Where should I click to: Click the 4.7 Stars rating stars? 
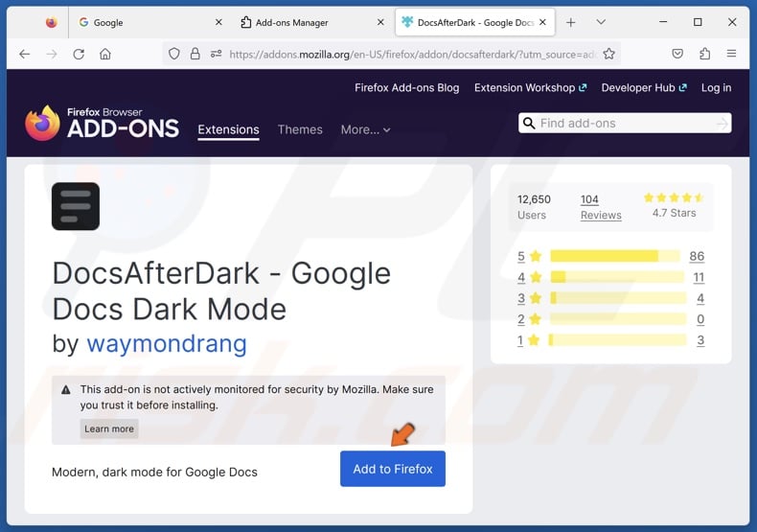[x=674, y=197]
